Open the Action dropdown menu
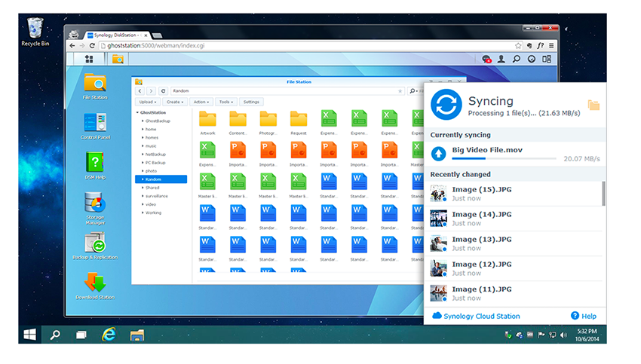Screen dimensions: 641x364 pos(201,102)
